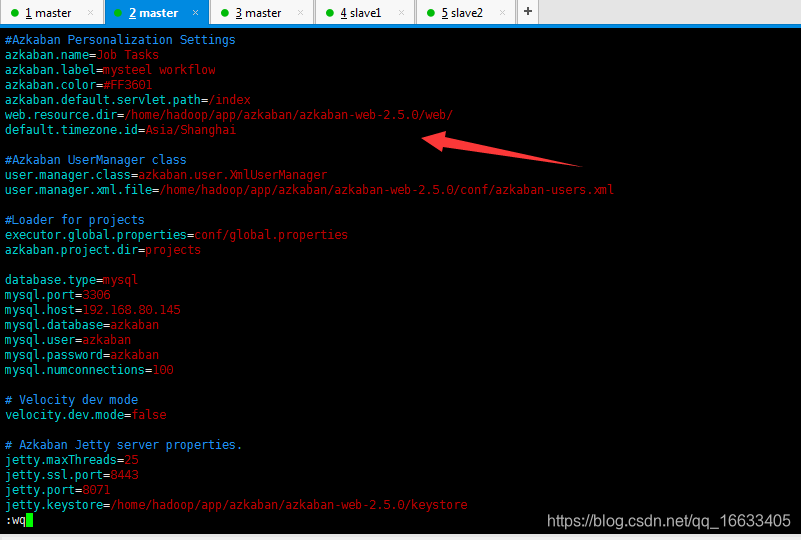Click 'azkaban' value of mysql.database
Image resolution: width=801 pixels, height=540 pixels.
click(134, 325)
